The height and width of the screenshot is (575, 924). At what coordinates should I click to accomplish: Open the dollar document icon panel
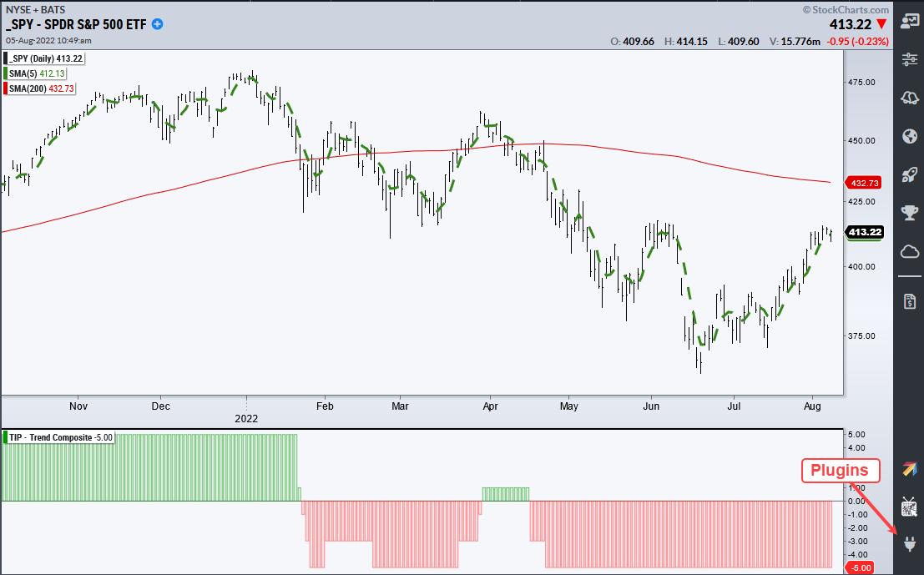pyautogui.click(x=909, y=301)
